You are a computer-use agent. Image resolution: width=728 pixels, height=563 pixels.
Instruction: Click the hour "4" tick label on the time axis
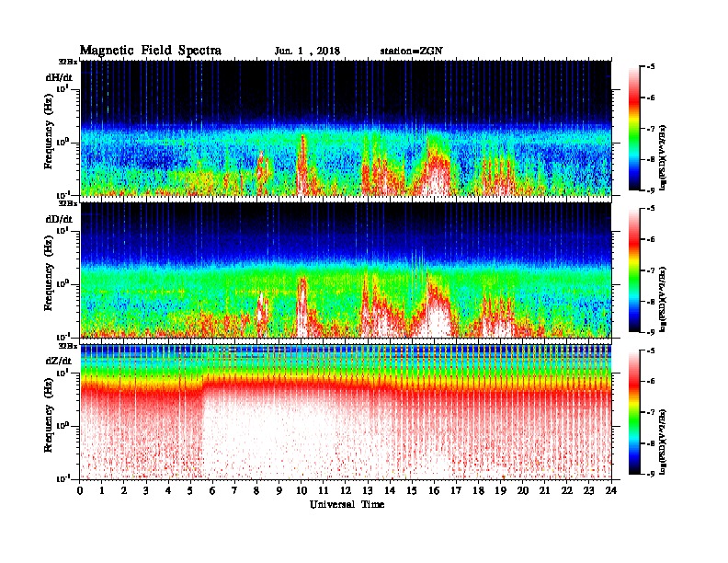168,490
